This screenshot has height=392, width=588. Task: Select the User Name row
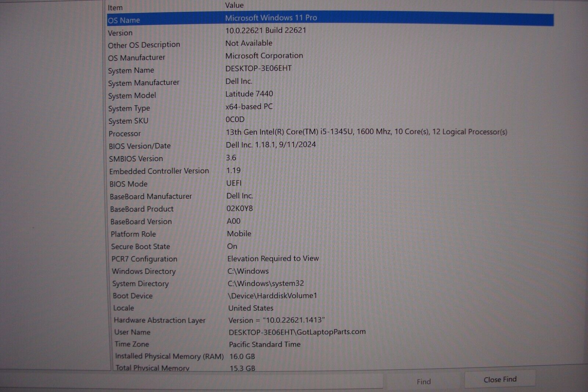132,332
